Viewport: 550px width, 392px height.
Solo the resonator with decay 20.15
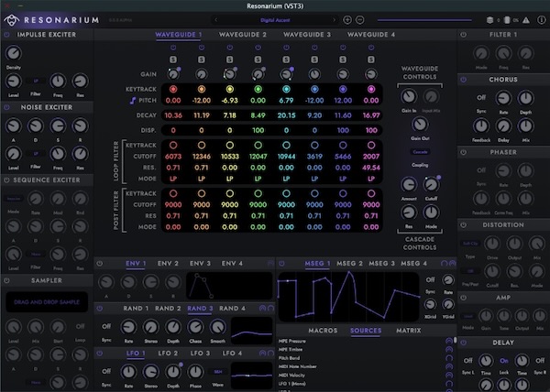pyautogui.click(x=286, y=60)
